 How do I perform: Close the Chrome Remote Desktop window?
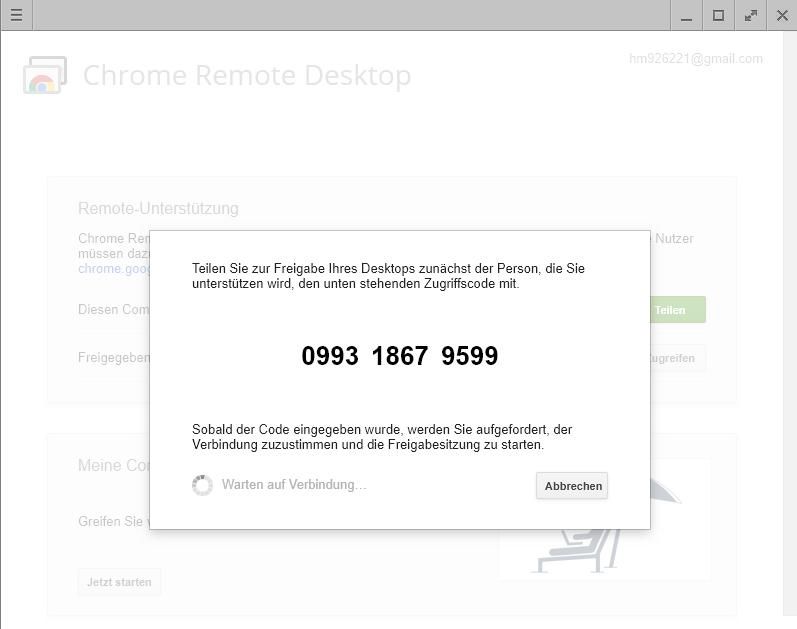click(x=782, y=15)
